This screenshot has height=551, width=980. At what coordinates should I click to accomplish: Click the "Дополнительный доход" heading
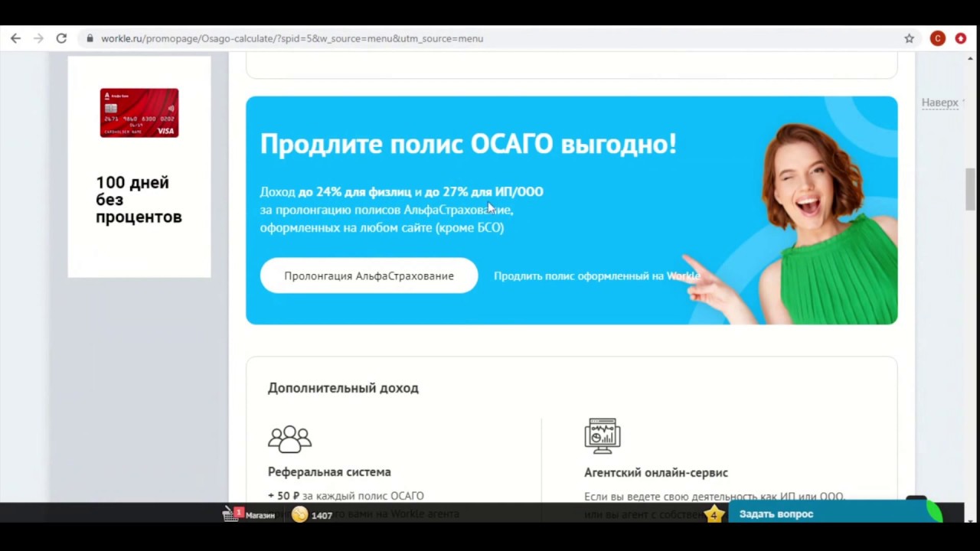point(343,388)
